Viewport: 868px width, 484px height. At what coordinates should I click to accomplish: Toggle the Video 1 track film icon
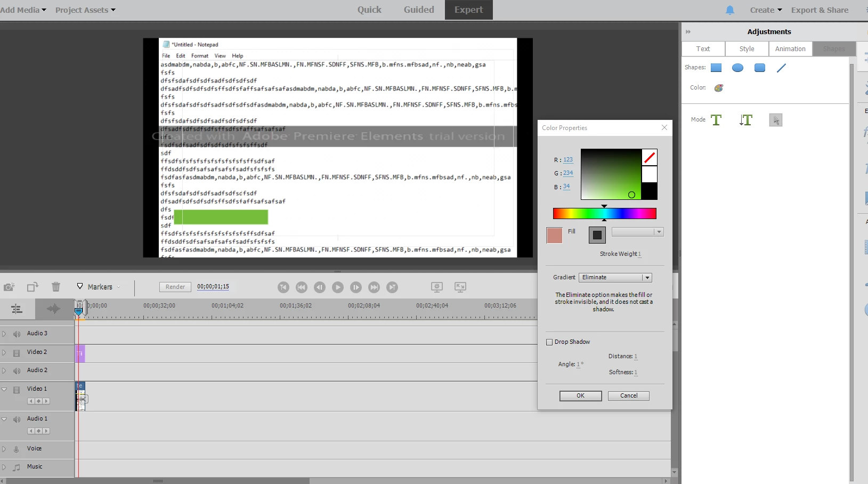tap(17, 390)
